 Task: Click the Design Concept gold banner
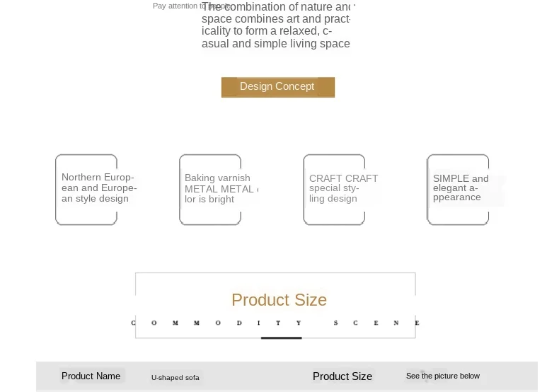[x=277, y=87]
